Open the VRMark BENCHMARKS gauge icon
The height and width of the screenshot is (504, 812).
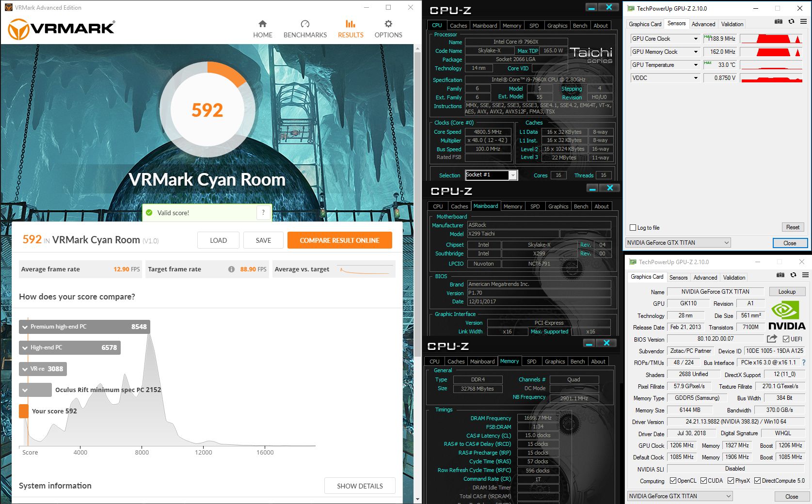305,24
